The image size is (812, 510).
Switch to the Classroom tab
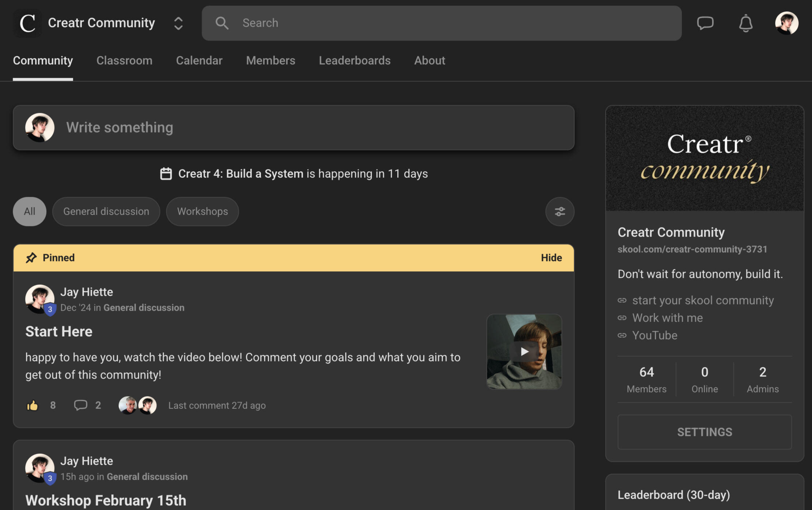[x=124, y=61]
